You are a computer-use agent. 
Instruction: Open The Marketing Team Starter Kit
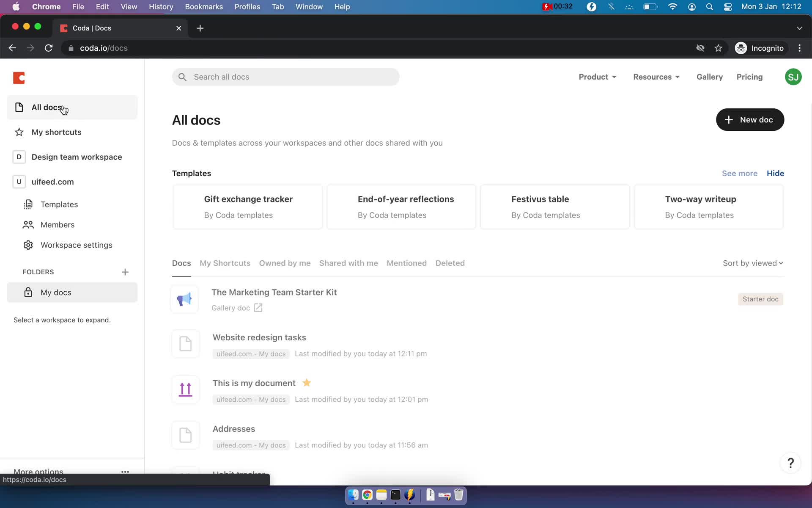[x=274, y=293]
